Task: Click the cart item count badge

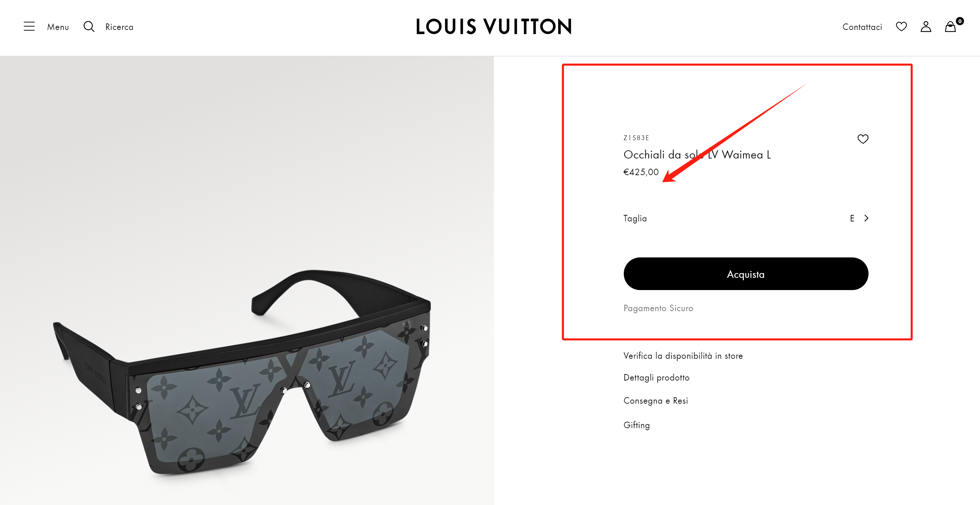Action: pos(960,21)
